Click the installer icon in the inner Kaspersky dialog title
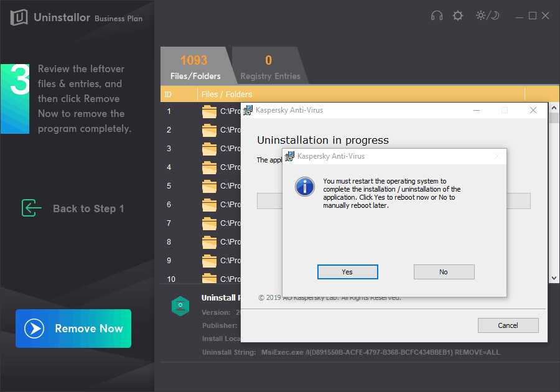560x392 pixels. 289,156
